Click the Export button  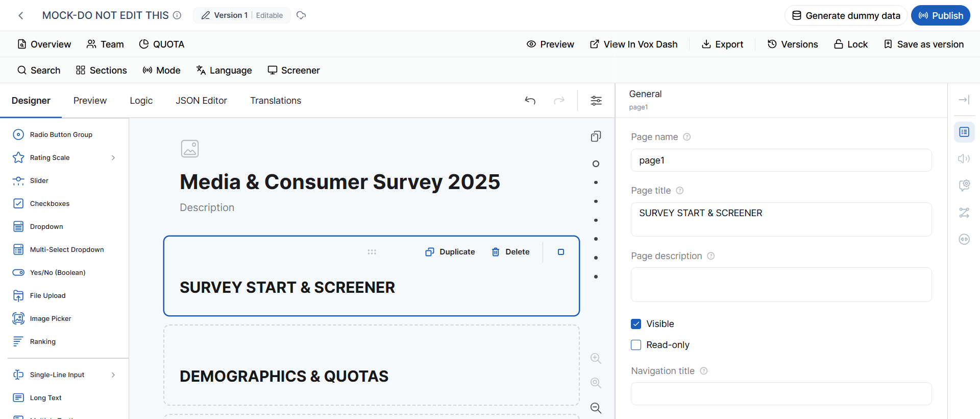(722, 44)
